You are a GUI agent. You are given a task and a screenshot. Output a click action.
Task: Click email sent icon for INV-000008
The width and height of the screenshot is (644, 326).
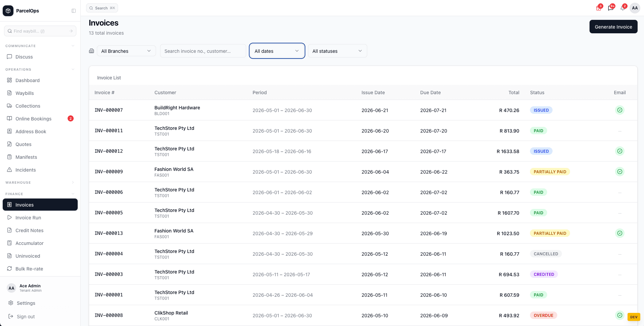620,315
